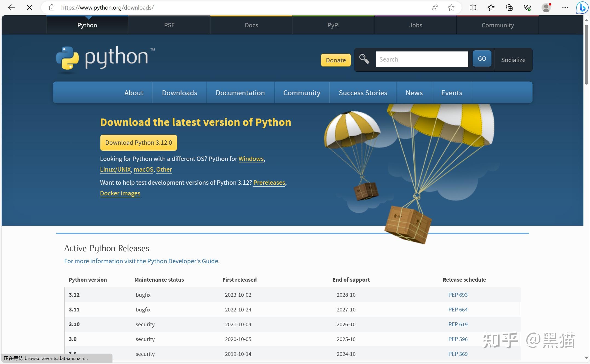Expand the Socialize menu
This screenshot has height=364, width=590.
513,60
